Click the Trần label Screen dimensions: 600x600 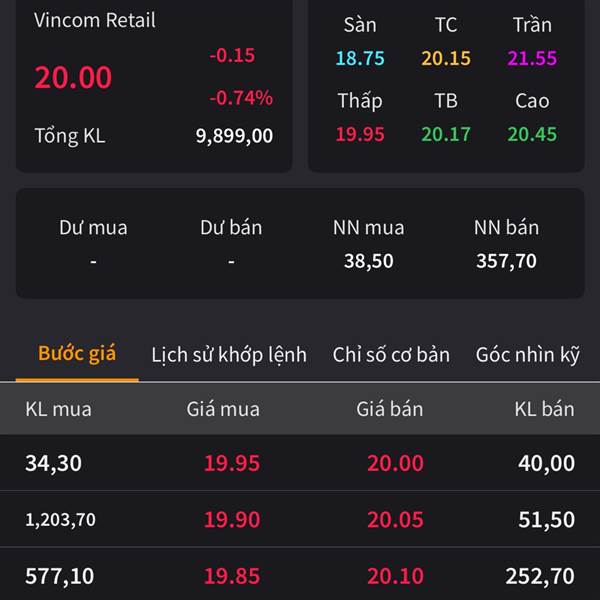click(532, 24)
